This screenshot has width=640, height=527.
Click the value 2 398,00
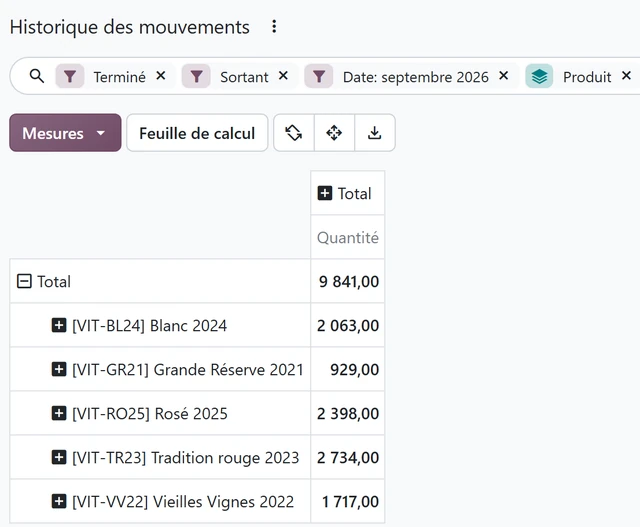click(x=348, y=414)
